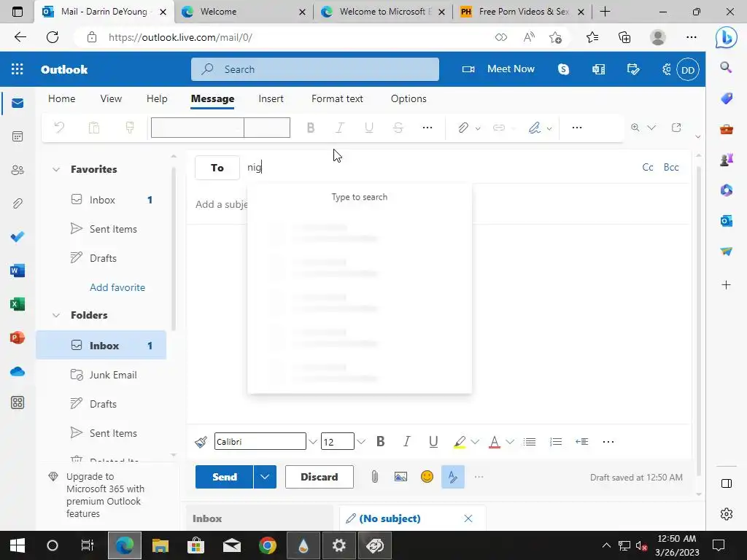The height and width of the screenshot is (560, 747).
Task: Click the Send button
Action: (x=225, y=477)
